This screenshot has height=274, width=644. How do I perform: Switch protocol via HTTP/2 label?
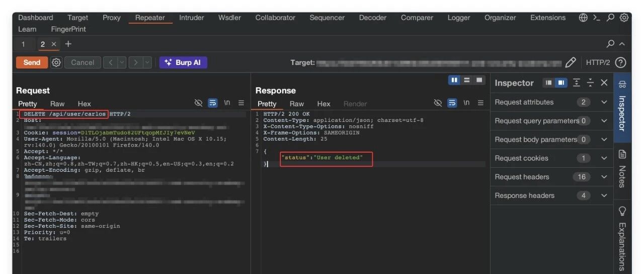point(598,62)
